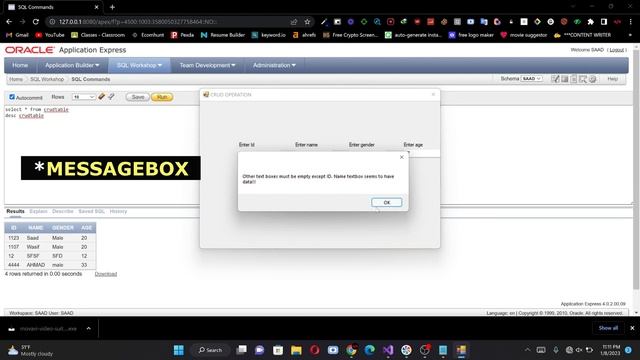The height and width of the screenshot is (360, 640).
Task: Switch to the Describe tab
Action: tap(63, 211)
